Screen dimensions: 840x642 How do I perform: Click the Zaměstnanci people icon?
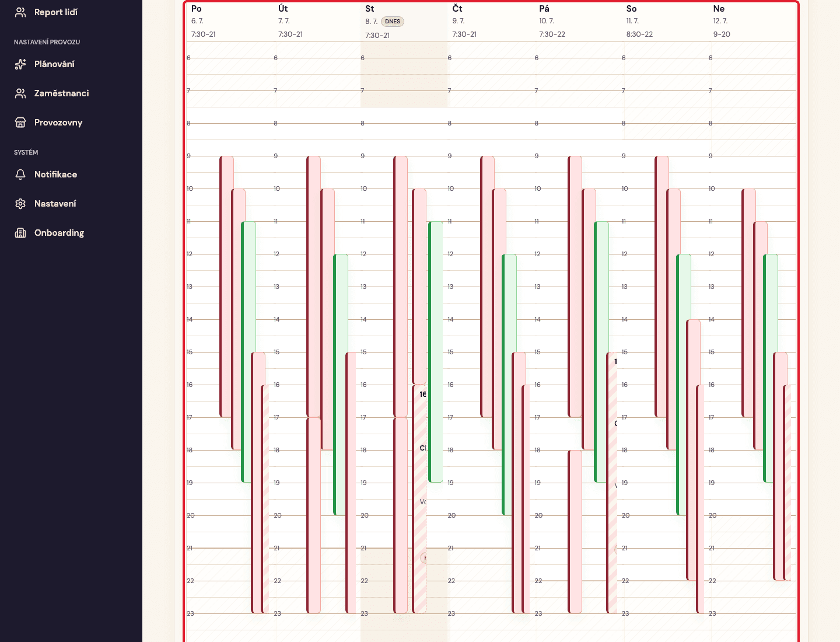click(20, 93)
